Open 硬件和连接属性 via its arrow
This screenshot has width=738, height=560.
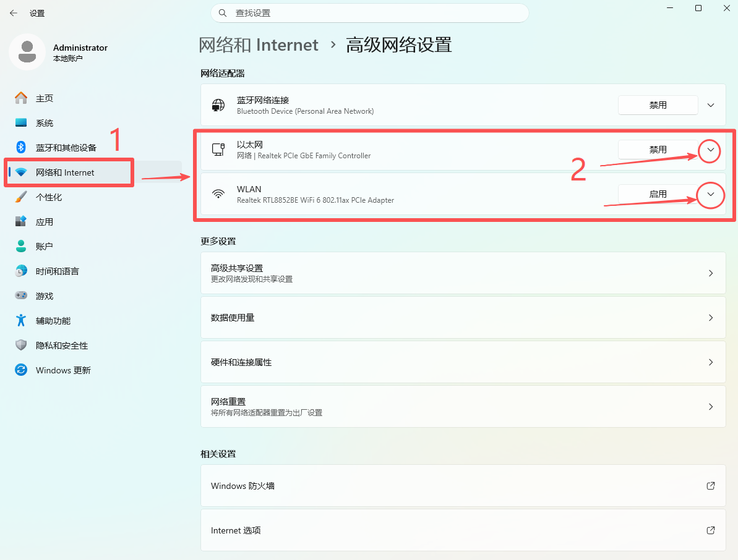point(711,362)
